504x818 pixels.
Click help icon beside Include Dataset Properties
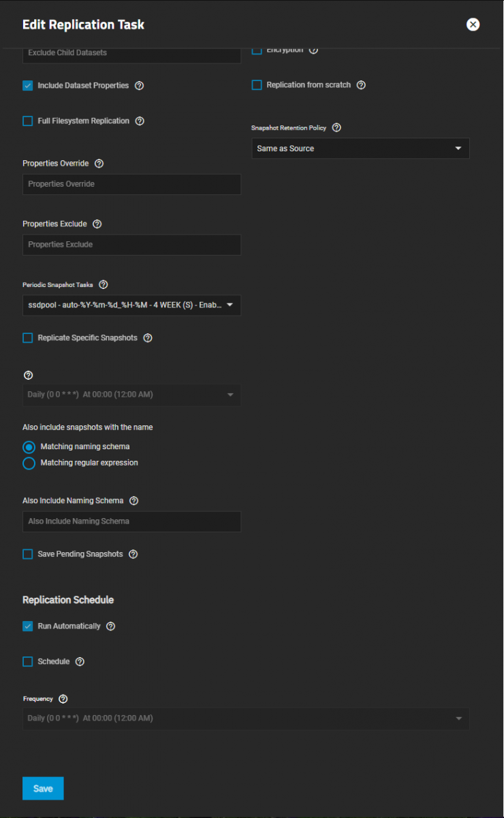tap(140, 86)
